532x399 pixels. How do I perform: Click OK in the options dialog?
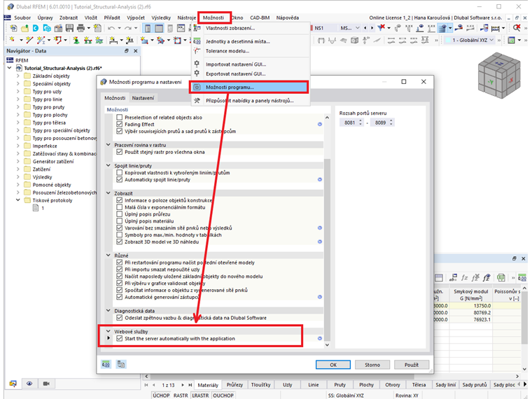click(333, 365)
